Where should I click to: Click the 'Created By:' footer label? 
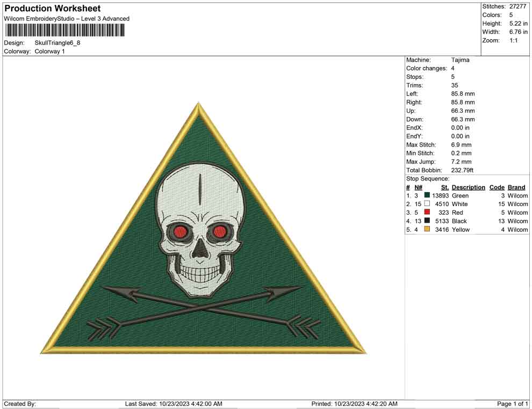click(x=20, y=404)
